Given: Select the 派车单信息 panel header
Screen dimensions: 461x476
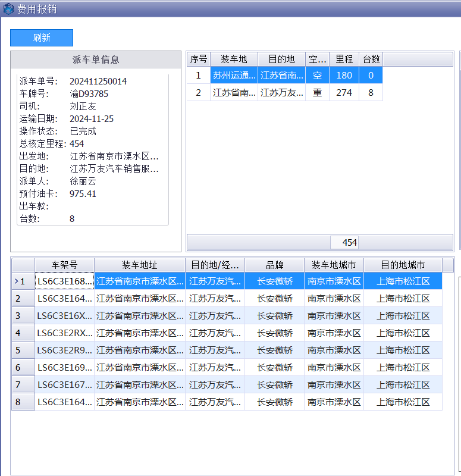Looking at the screenshot, I should (96, 59).
